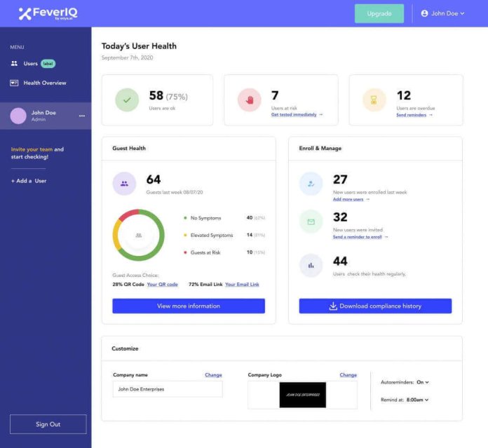Image resolution: width=488 pixels, height=448 pixels.
Task: Click the red hand users-at-risk icon
Action: click(x=249, y=100)
